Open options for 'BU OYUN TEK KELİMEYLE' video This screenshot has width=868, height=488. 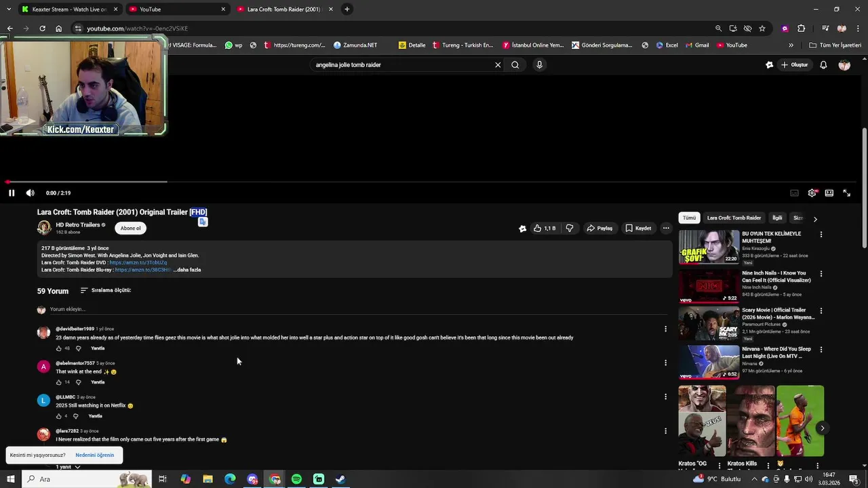click(x=821, y=235)
